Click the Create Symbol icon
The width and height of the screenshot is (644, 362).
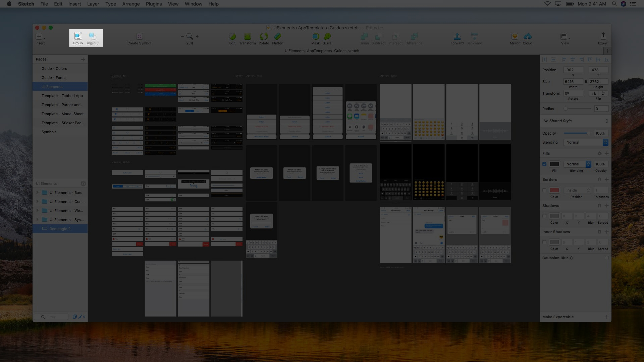pos(139,37)
